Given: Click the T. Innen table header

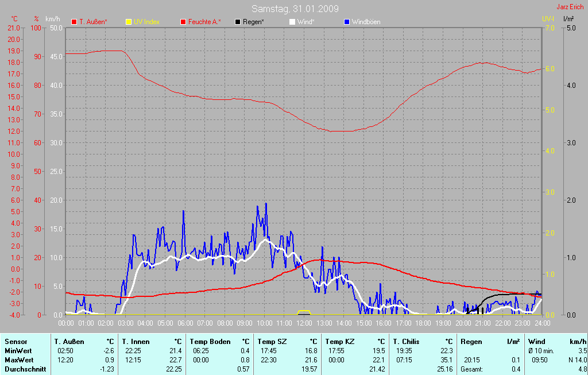Looking at the screenshot, I should point(136,342).
